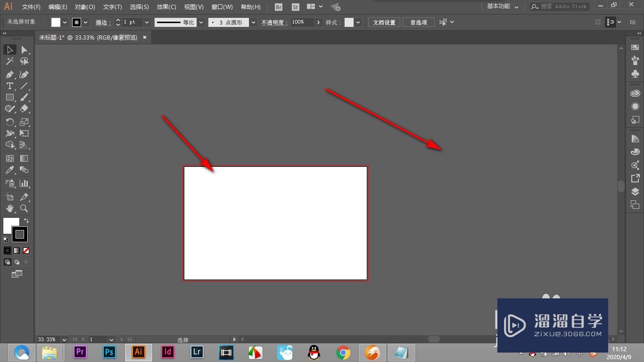Select the Magic Wand tool
Viewport: 644px width, 362px height.
pyautogui.click(x=9, y=61)
